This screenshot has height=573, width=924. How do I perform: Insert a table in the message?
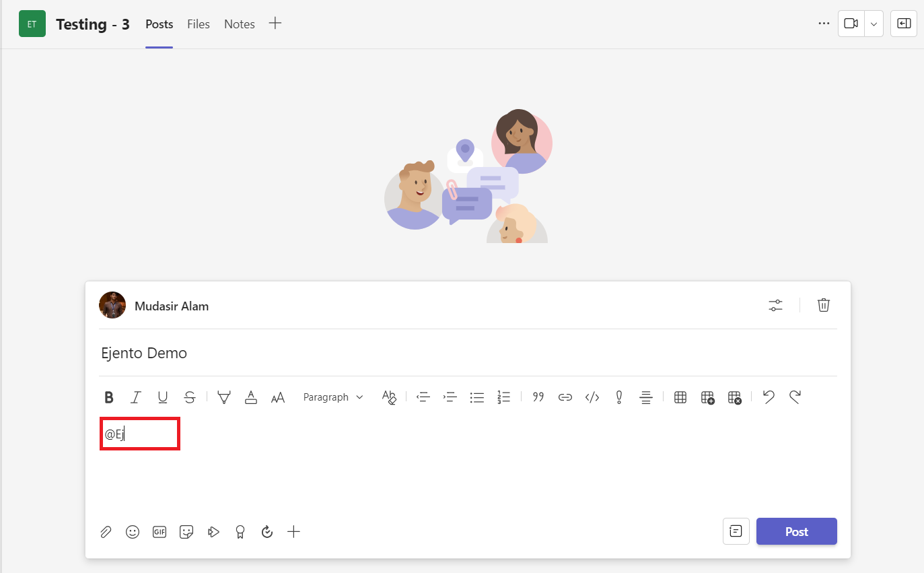[680, 397]
